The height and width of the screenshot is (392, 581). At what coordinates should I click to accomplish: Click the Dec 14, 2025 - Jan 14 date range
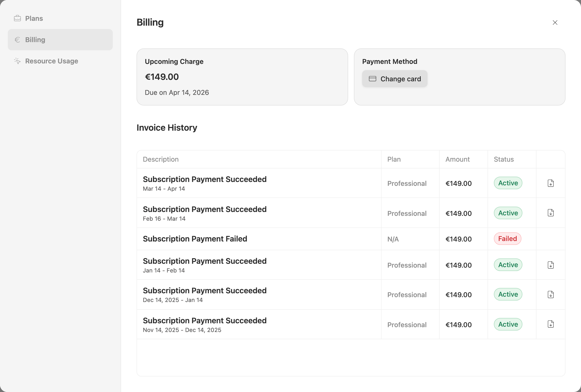[x=173, y=300]
